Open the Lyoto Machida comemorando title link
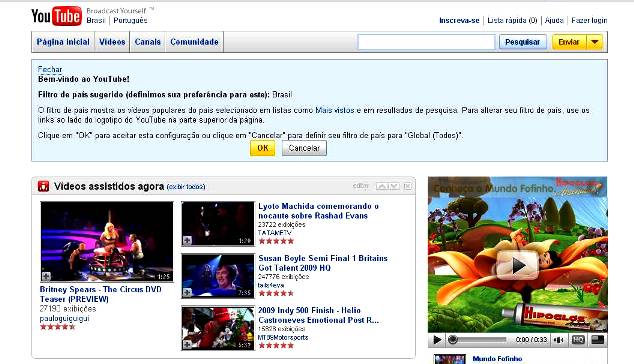This screenshot has width=634, height=364. [x=318, y=211]
